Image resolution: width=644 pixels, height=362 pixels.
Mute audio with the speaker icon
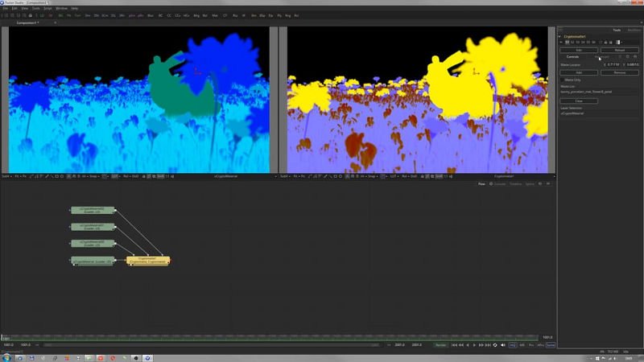[504, 344]
